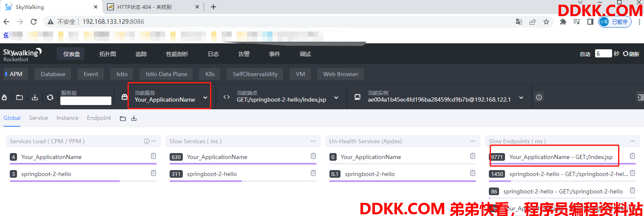Open the 追踪 trace page
The width and height of the screenshot is (644, 216).
(x=141, y=54)
